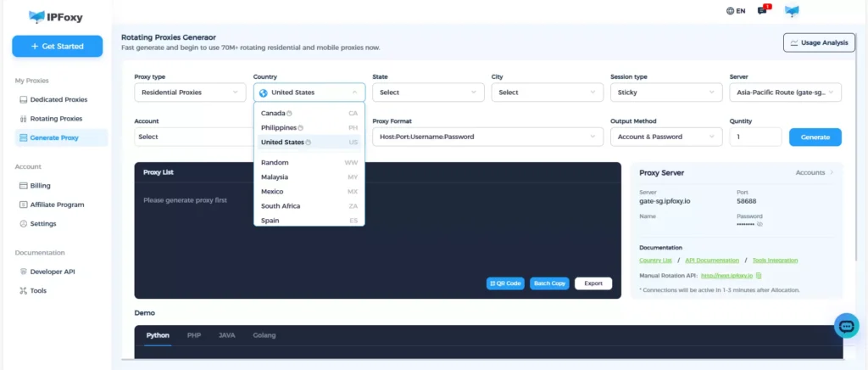Select Canada in the country dropdown

click(x=273, y=114)
